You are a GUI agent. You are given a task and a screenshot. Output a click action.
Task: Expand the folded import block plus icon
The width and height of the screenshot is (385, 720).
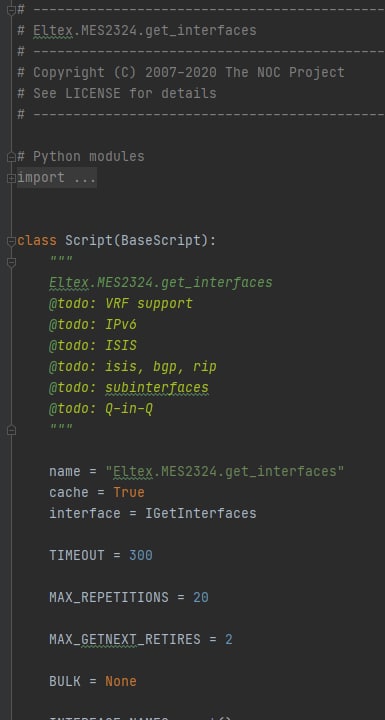[11, 178]
